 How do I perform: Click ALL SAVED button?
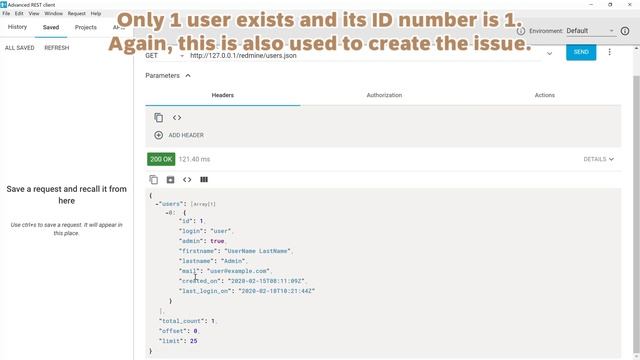pyautogui.click(x=20, y=48)
